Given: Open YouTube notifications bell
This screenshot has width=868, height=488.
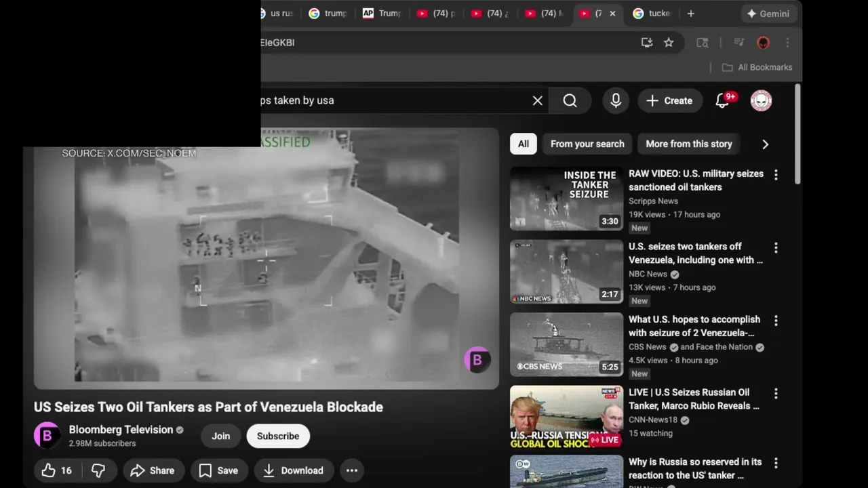Looking at the screenshot, I should [x=723, y=100].
